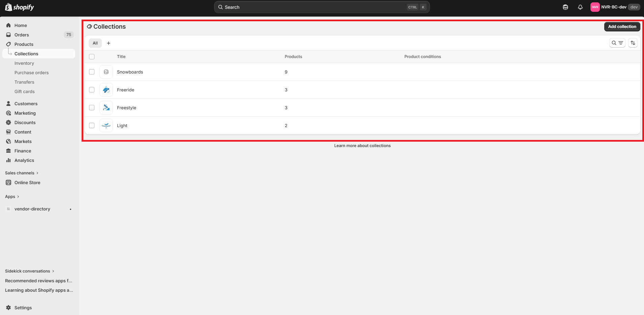Click the Discounts badge icon
The image size is (644, 315).
click(x=8, y=122)
